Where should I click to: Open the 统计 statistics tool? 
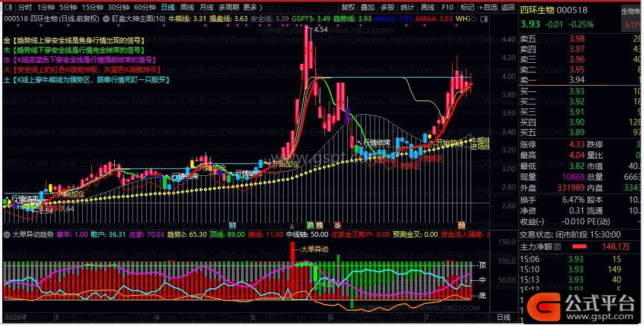click(407, 7)
